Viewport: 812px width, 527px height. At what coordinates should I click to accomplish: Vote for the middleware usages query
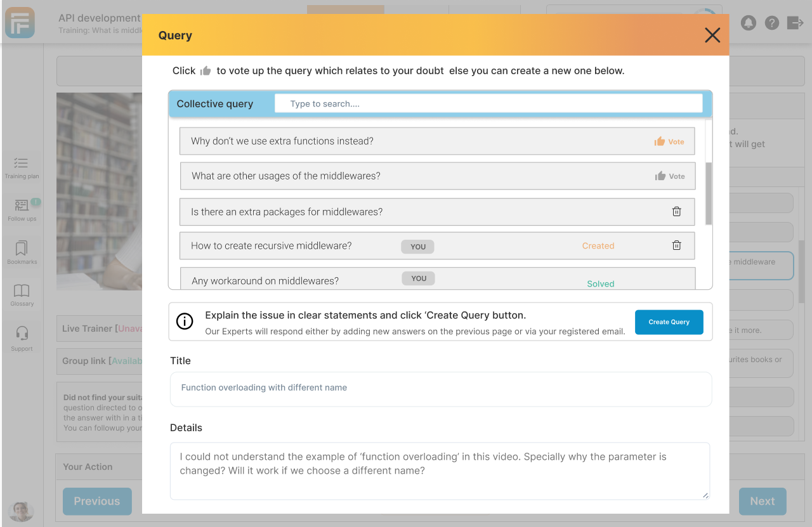click(670, 176)
